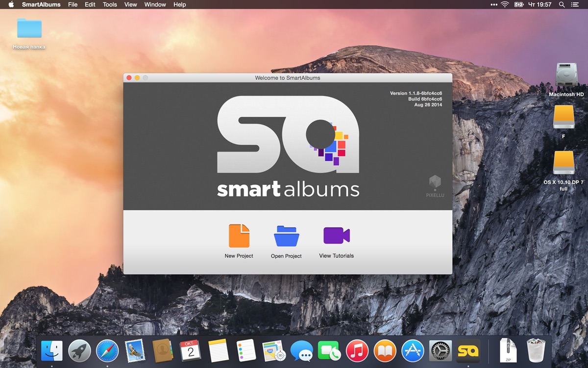Viewport: 588px width, 368px height.
Task: Open the View menu
Action: coord(131,4)
